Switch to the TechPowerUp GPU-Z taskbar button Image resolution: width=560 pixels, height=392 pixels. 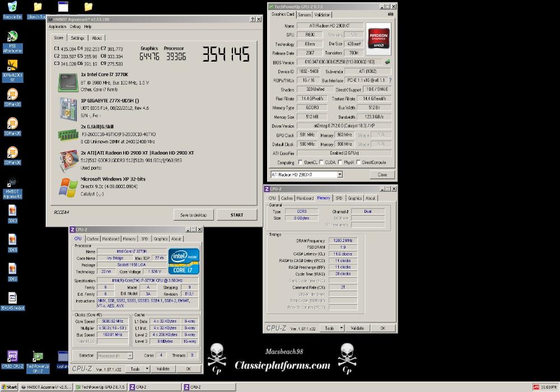point(100,387)
